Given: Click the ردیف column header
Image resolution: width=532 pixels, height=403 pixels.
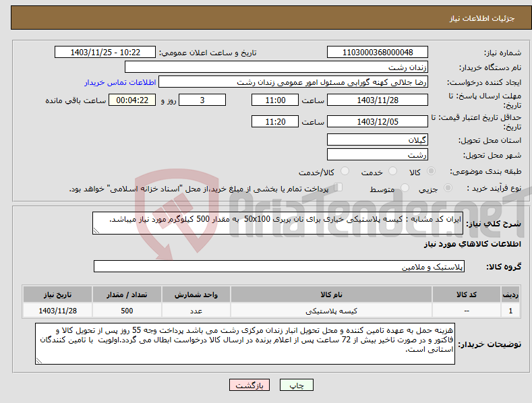Looking at the screenshot, I should (510, 294).
